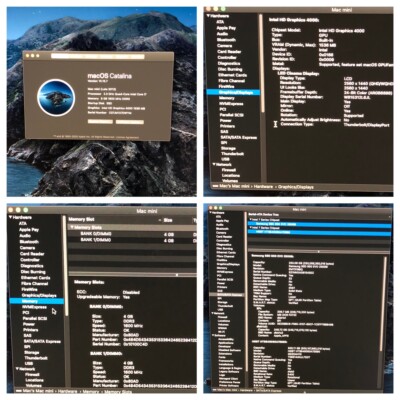
Task: Select the BANK 1/DIMM0 row showing 4 GB
Action: tap(132, 240)
